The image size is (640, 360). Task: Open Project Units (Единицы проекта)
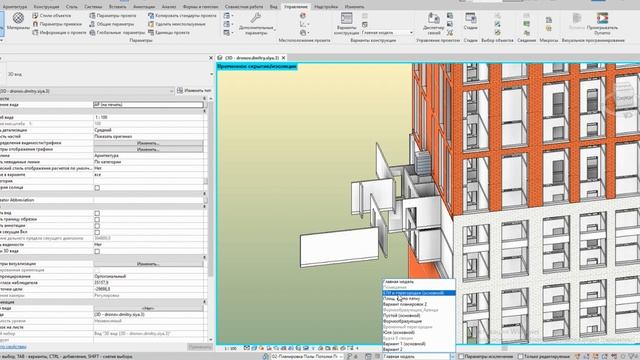pyautogui.click(x=169, y=32)
